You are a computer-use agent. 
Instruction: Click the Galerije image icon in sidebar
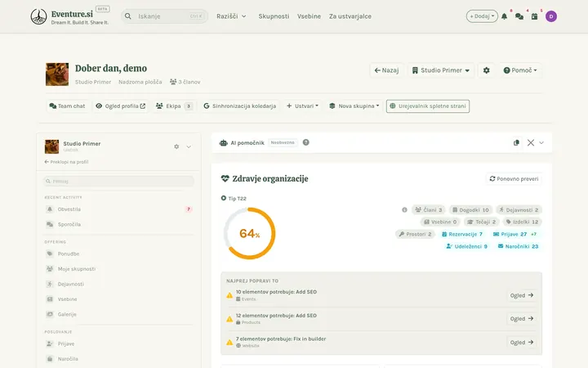pos(50,314)
